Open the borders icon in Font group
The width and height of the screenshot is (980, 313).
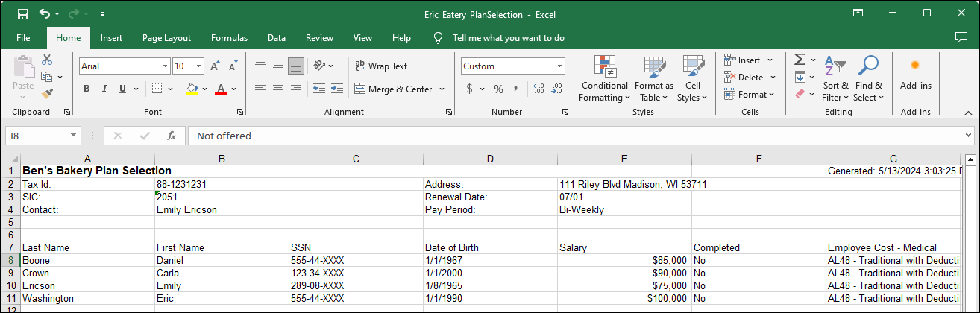coord(156,89)
